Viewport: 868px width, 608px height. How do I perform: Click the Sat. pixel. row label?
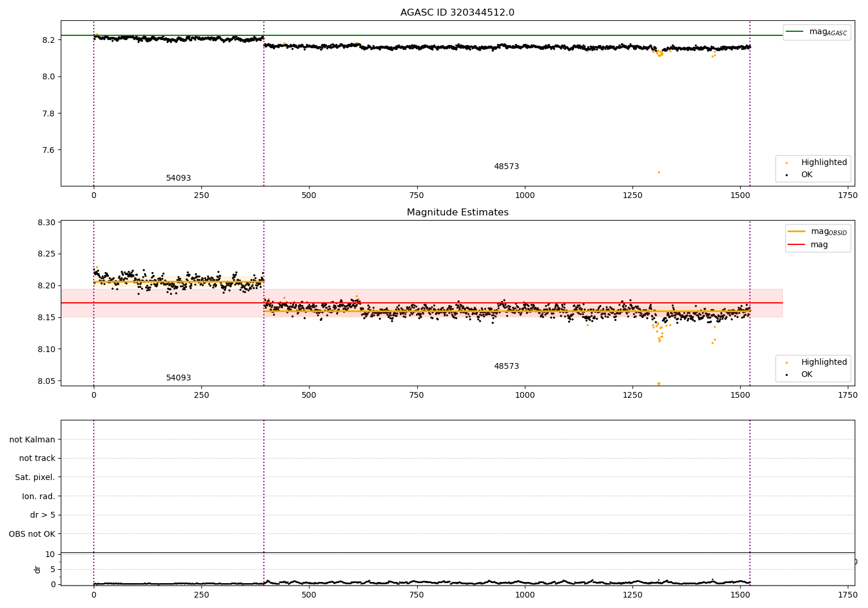(35, 478)
